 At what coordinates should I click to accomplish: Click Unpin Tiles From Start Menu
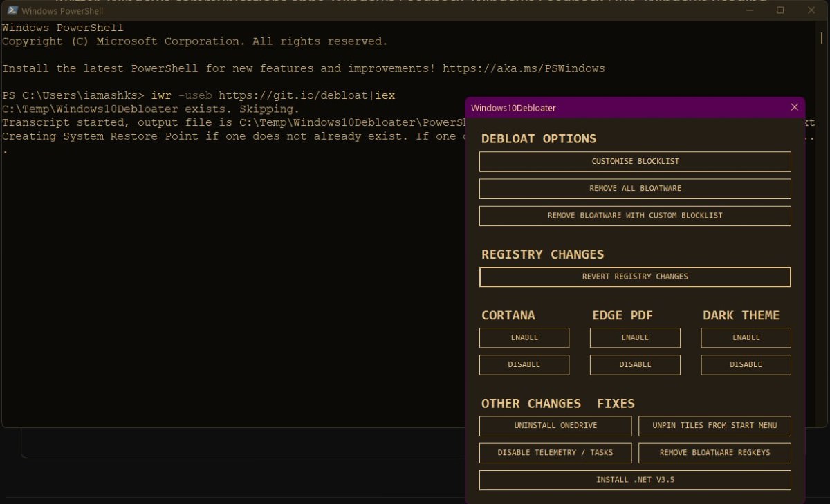(714, 425)
